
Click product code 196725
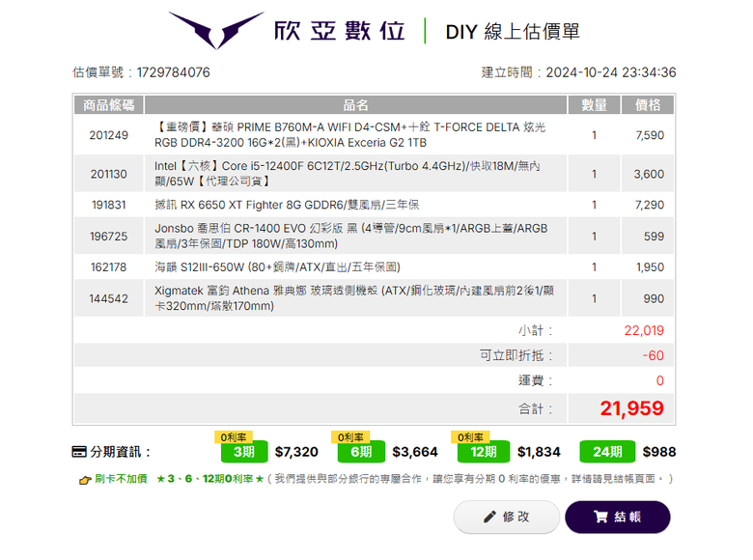tap(108, 237)
